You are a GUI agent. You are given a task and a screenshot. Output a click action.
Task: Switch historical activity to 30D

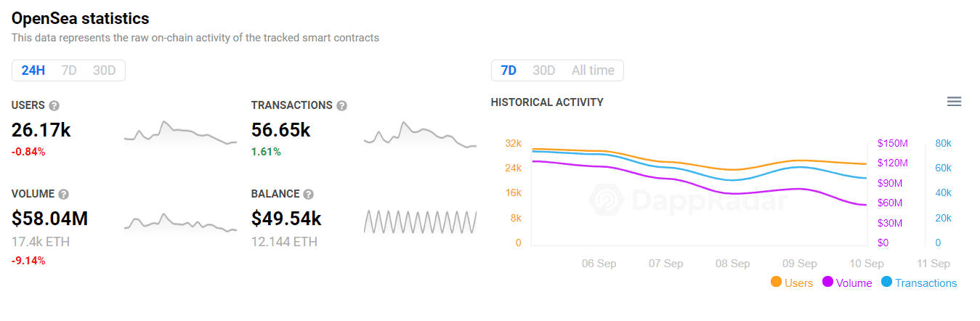[x=544, y=70]
